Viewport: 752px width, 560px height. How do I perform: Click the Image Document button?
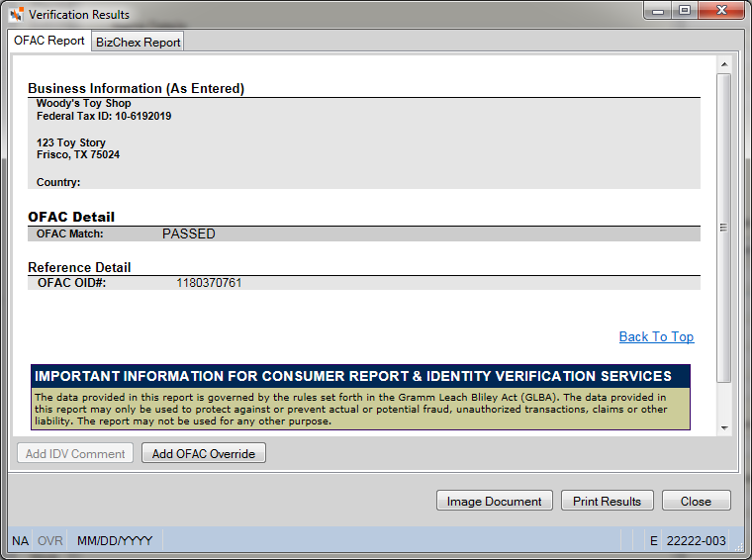tap(495, 501)
